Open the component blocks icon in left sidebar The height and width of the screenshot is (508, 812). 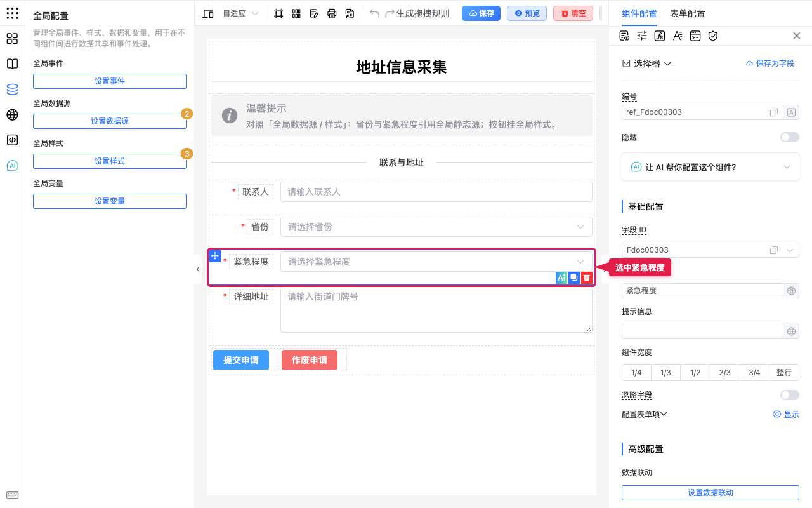click(12, 39)
